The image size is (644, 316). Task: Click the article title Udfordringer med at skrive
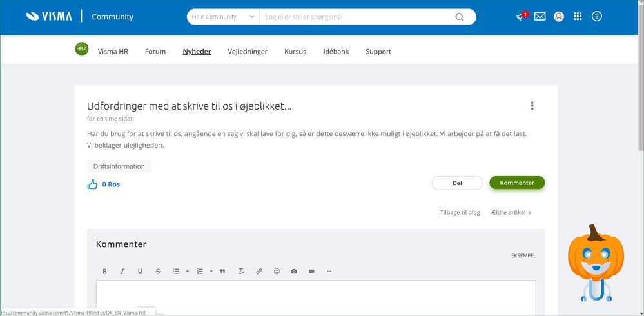pos(190,106)
